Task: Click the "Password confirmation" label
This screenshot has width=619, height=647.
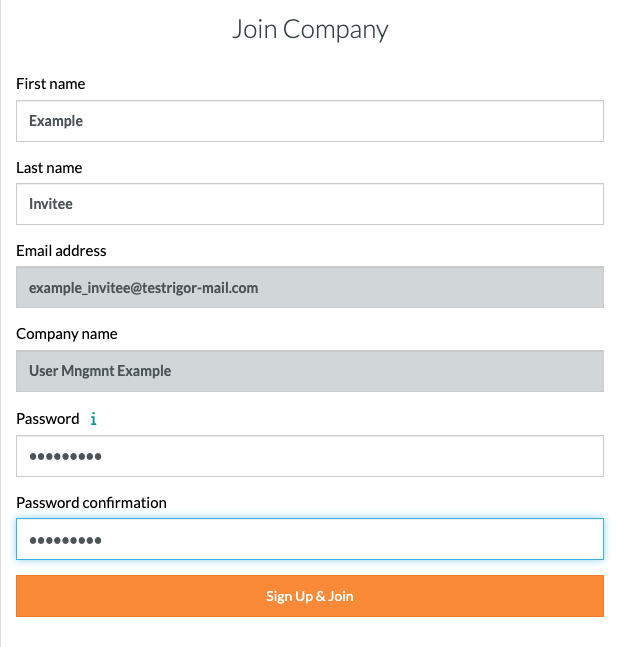Action: (91, 502)
